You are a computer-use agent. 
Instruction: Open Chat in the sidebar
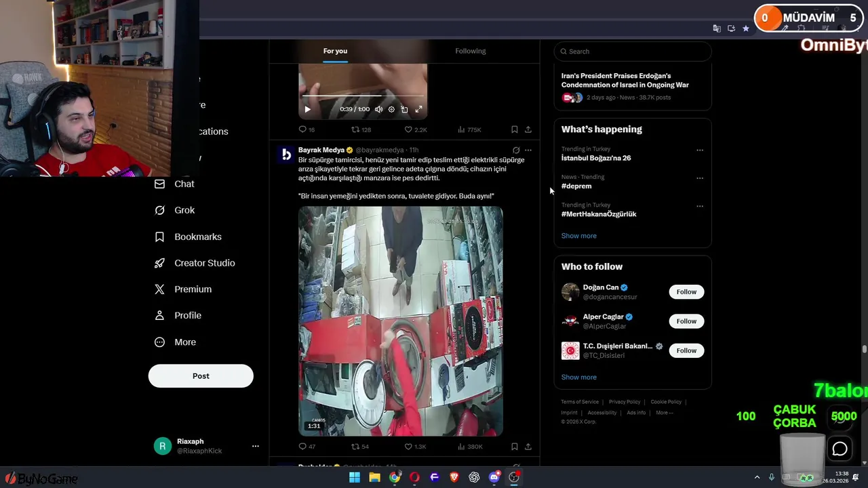(175, 184)
